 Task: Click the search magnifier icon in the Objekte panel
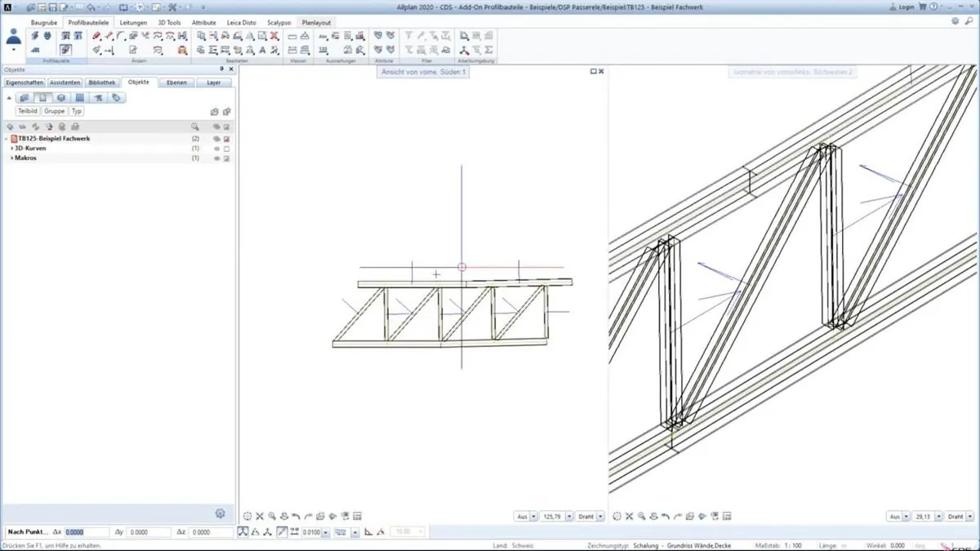(194, 127)
